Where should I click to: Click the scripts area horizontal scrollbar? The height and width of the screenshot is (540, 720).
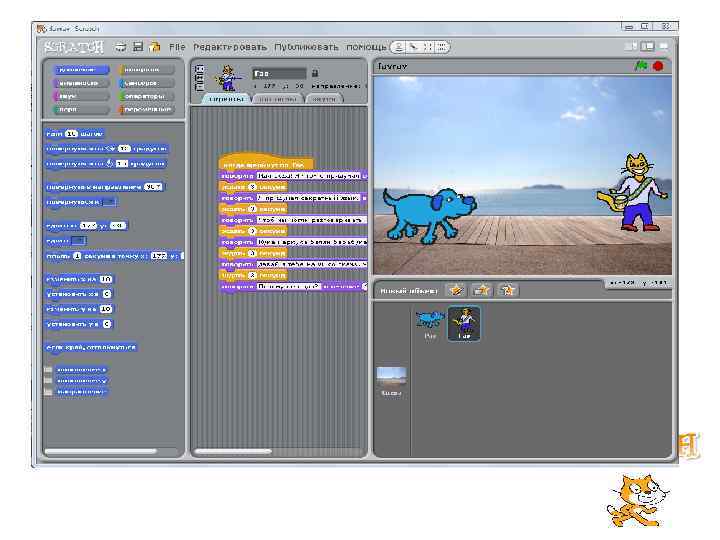(233, 451)
